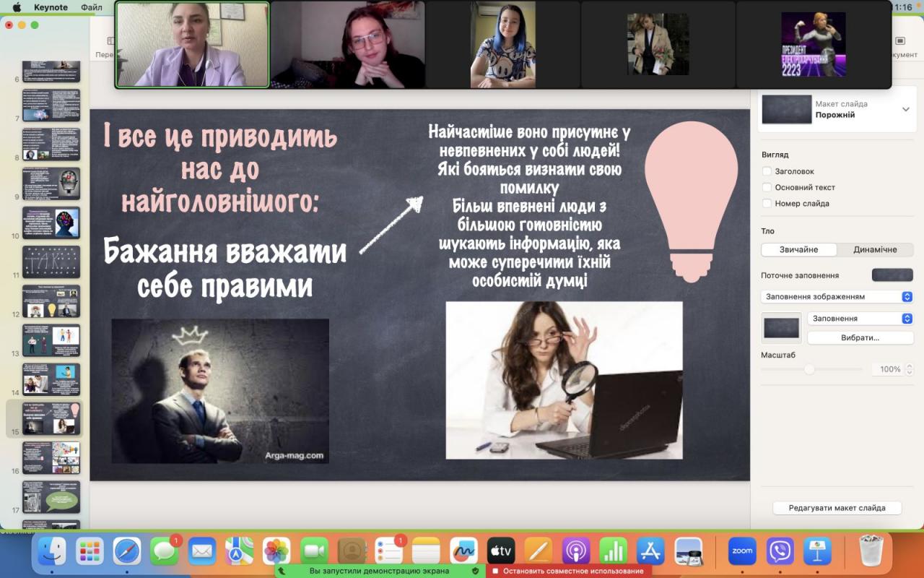The image size is (924, 578).
Task: Open Numbers from the dock
Action: click(614, 552)
